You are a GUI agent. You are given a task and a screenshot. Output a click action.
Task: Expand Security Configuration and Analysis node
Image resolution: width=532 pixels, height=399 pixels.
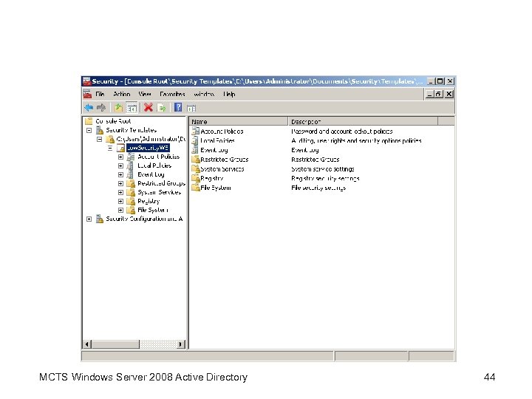tap(89, 219)
